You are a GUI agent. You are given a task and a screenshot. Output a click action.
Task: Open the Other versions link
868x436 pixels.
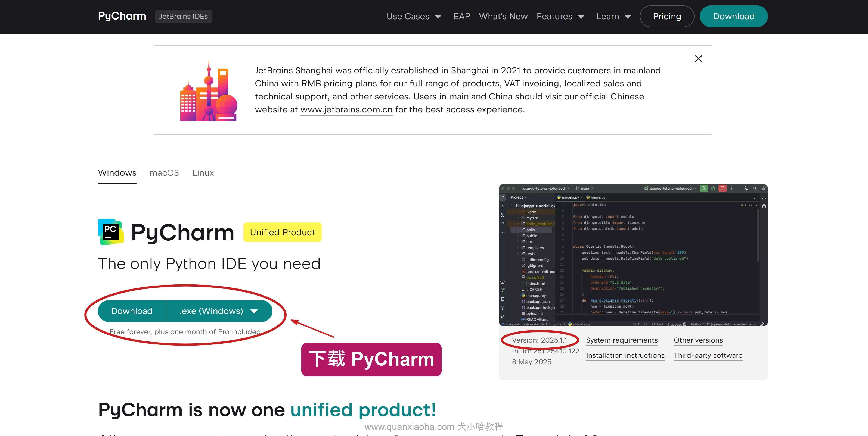tap(698, 340)
